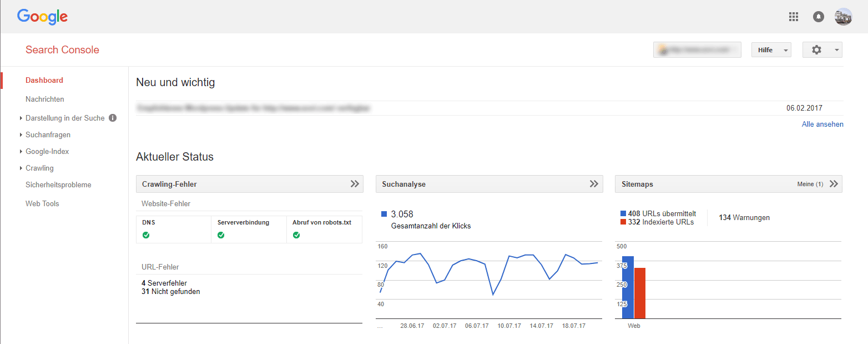Click the 134 Warnungen text
This screenshot has width=868, height=344.
pos(744,218)
